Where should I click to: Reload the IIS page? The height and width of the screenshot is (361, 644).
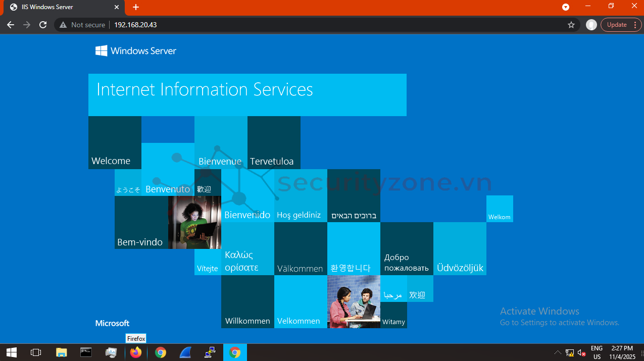coord(43,24)
